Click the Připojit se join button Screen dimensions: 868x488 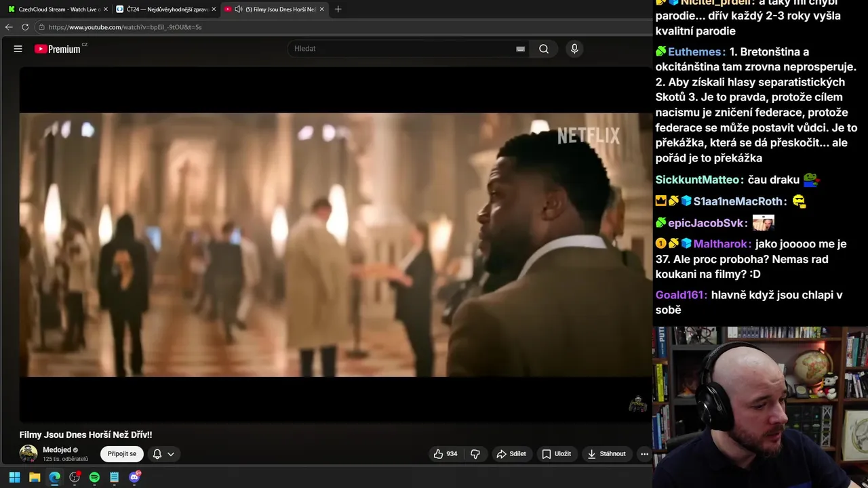(122, 454)
